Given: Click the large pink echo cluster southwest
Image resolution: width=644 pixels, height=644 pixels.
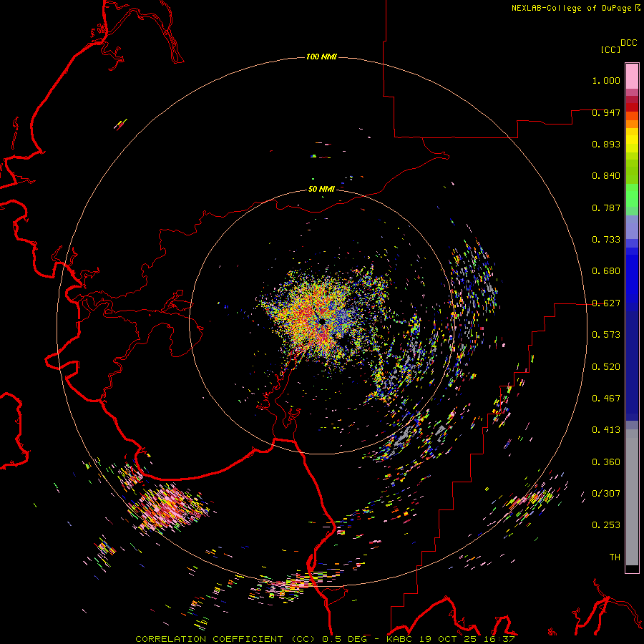Looking at the screenshot, I should (169, 507).
